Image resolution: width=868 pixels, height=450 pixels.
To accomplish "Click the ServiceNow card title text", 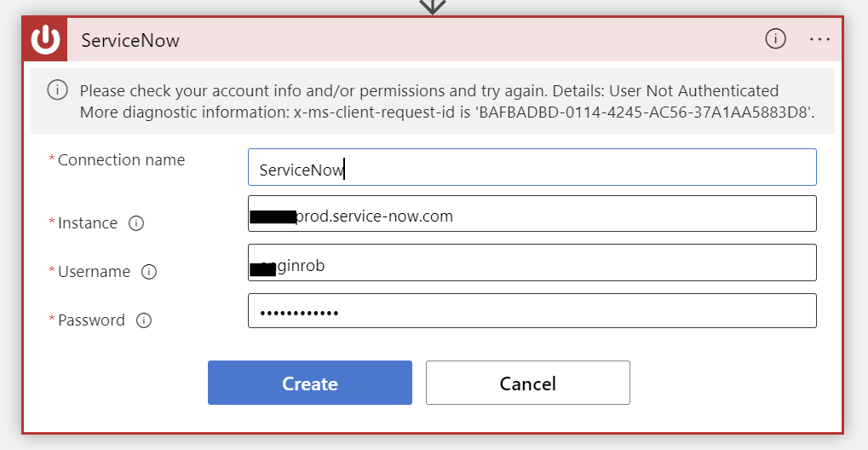I will pos(130,40).
